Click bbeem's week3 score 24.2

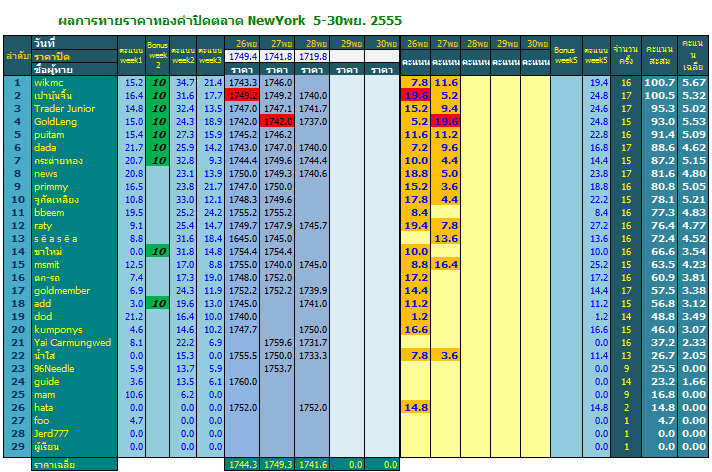coord(211,213)
